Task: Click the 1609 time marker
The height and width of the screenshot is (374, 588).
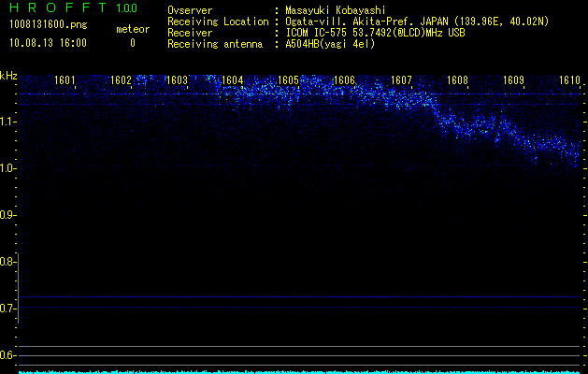Action: pos(513,80)
